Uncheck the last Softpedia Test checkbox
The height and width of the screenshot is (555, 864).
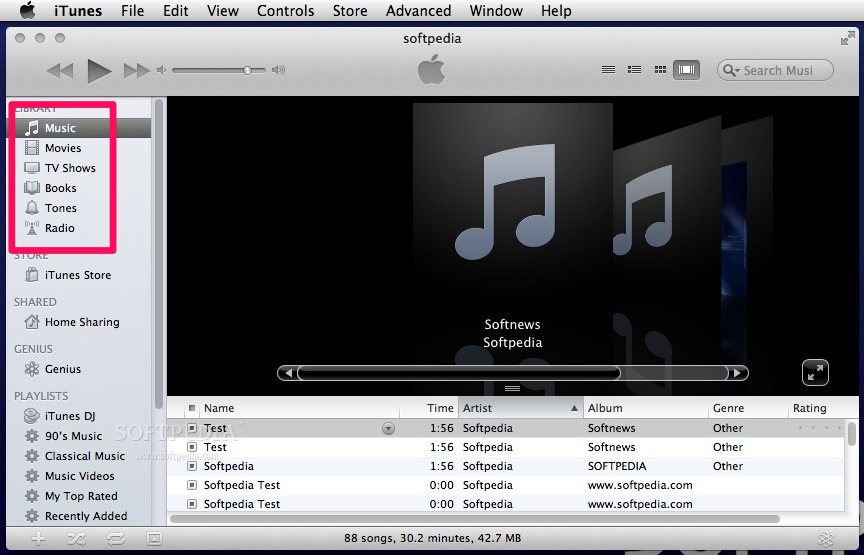pos(192,504)
